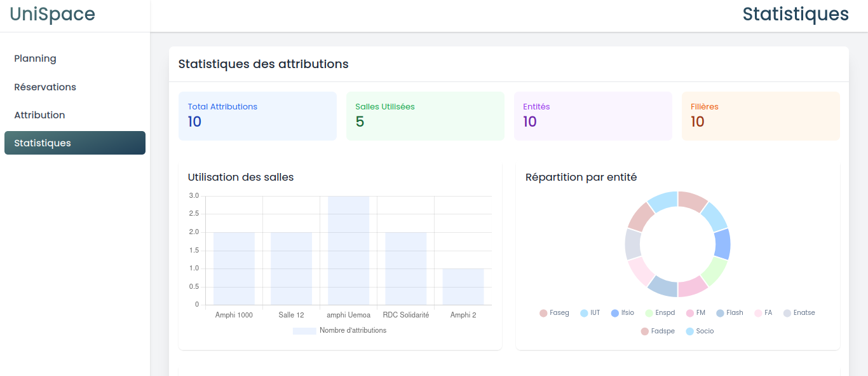Screen dimensions: 868x376
Task: Click the Total Attributions card
Action: [257, 116]
